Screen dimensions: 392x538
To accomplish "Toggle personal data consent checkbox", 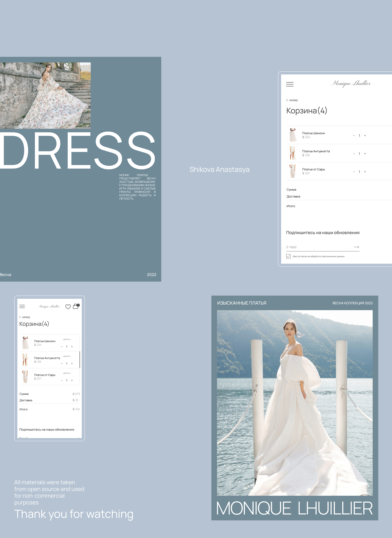I will (288, 256).
